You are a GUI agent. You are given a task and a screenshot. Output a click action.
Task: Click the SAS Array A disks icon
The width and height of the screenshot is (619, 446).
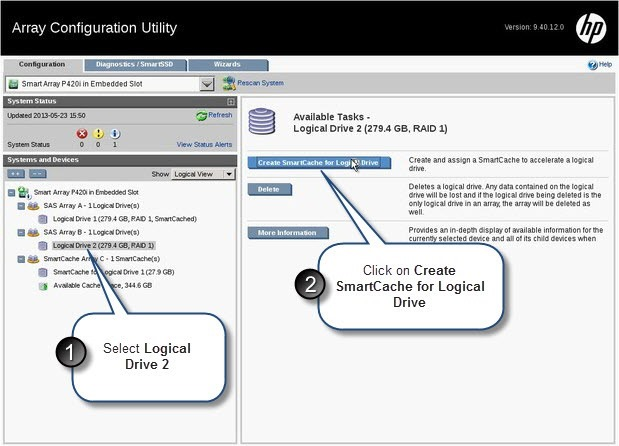click(x=33, y=206)
